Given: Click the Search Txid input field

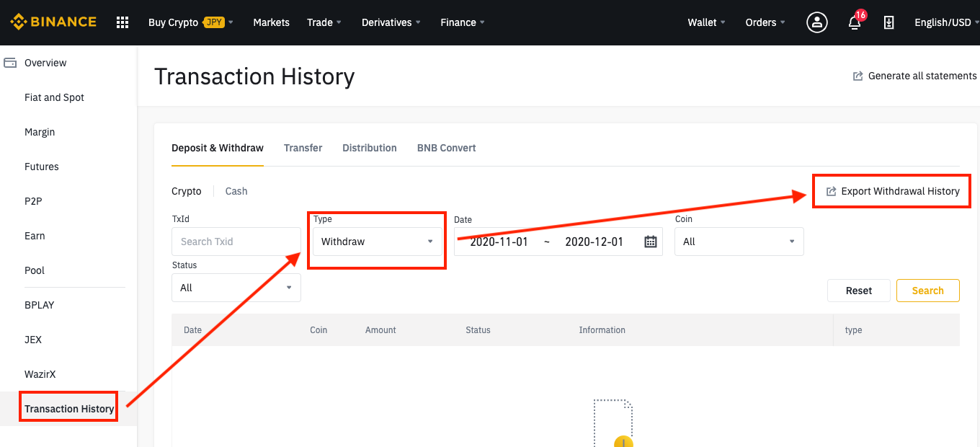Looking at the screenshot, I should tap(236, 242).
